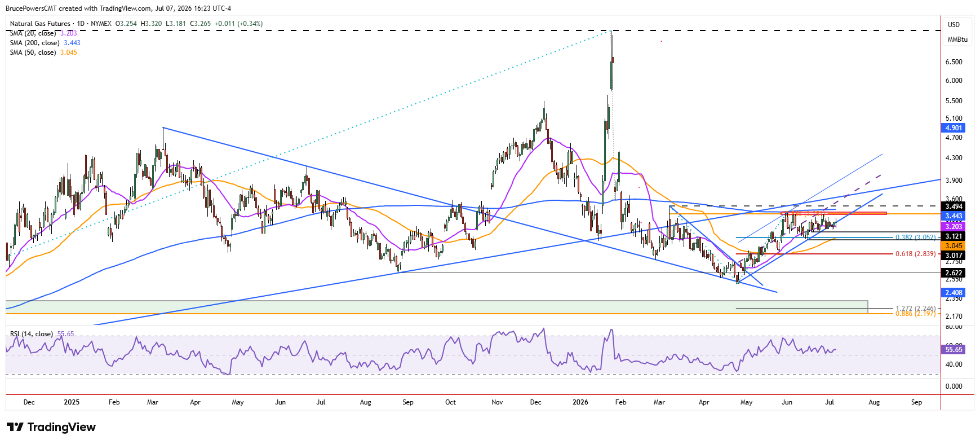Click the Oct label on time axis
Screen dimensions: 980x444
(x=450, y=402)
